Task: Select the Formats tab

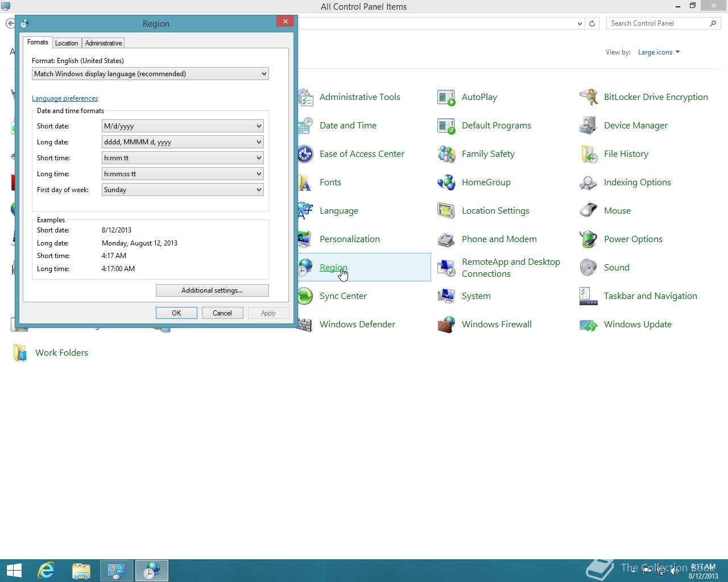Action: coord(38,43)
